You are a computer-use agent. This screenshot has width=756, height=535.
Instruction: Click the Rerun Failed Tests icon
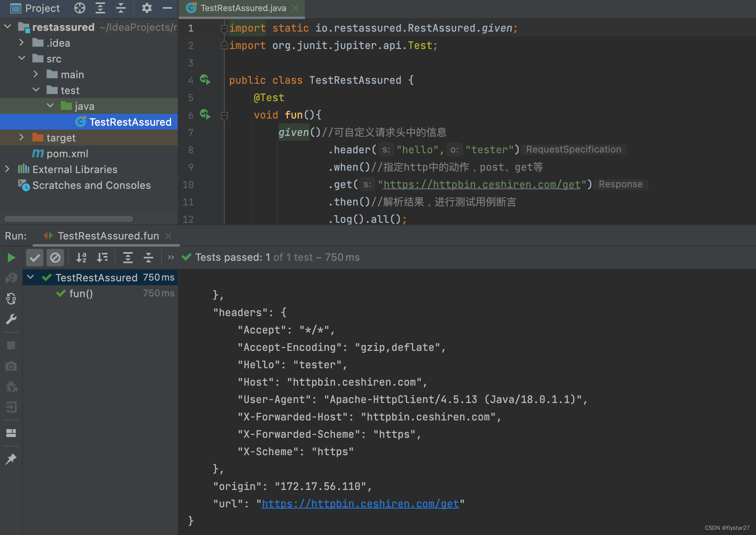11,278
